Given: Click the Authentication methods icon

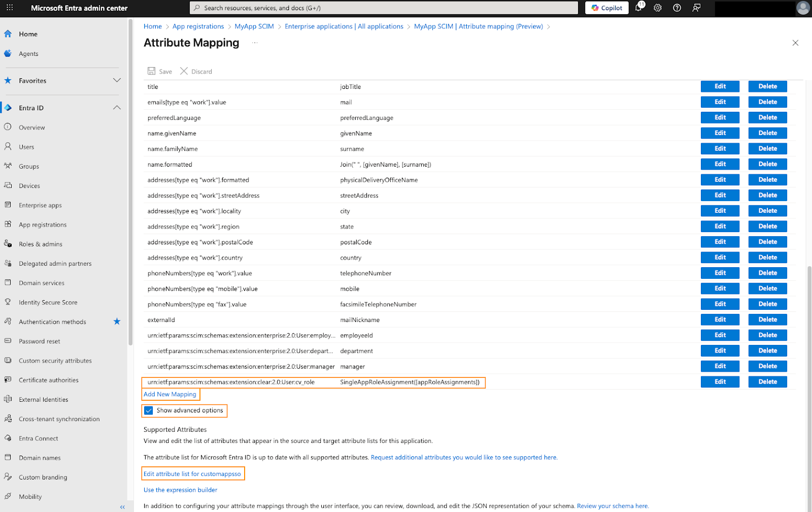Looking at the screenshot, I should [8, 322].
